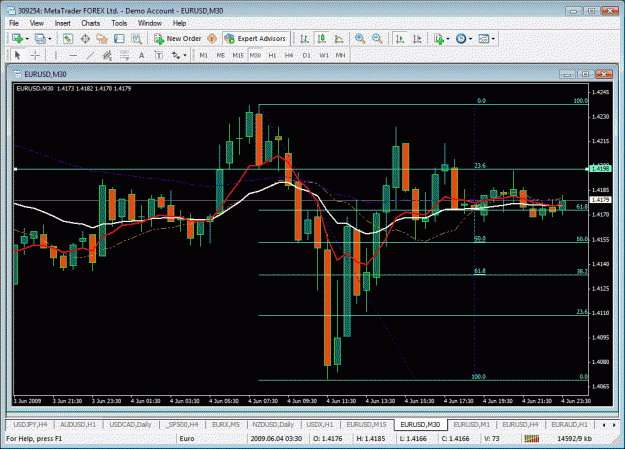625x449 pixels.
Task: Toggle the Terminal panel icon
Action: point(119,39)
